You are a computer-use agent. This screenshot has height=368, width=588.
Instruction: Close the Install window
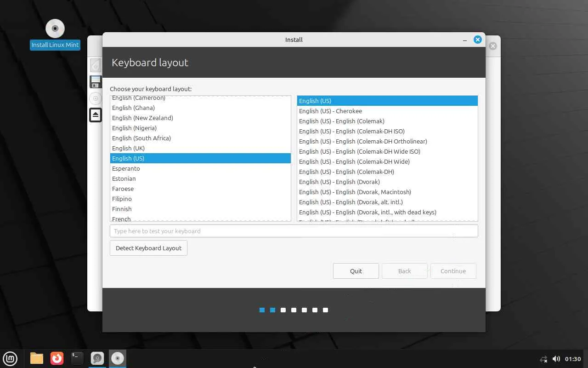[478, 40]
